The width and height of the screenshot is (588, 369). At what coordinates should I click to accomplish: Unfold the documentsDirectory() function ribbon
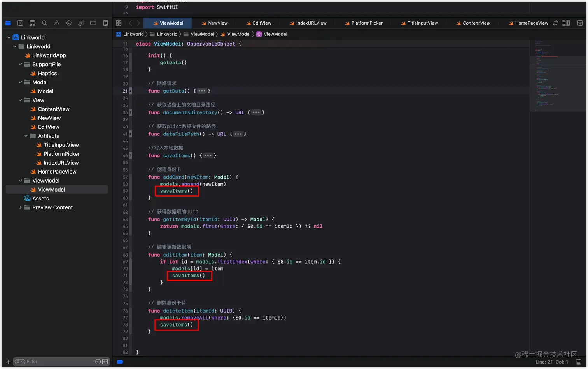point(130,112)
